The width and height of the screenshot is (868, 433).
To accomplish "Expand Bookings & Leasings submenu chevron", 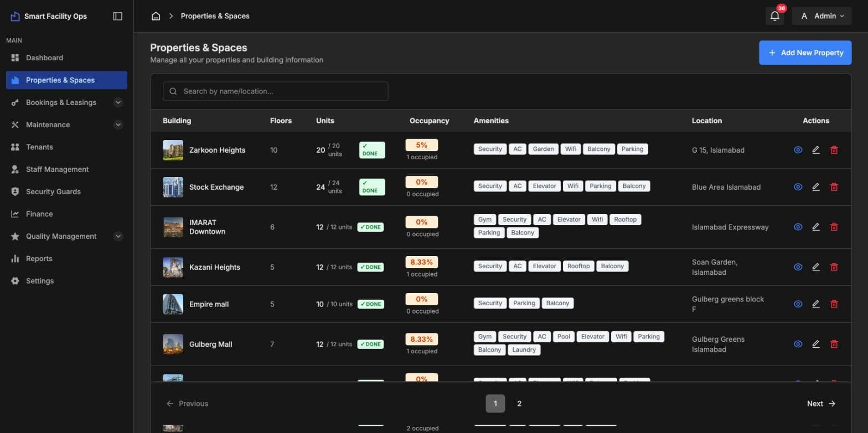I will tap(118, 102).
